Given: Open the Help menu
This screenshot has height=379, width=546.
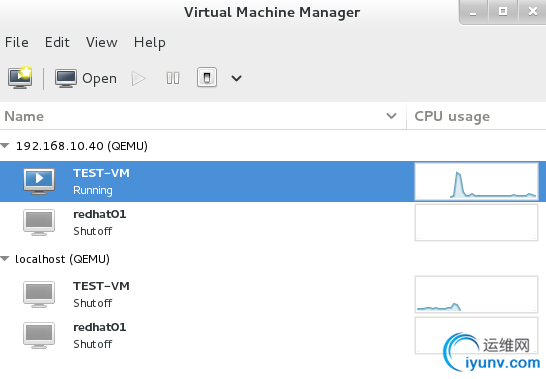Looking at the screenshot, I should click(x=150, y=43).
